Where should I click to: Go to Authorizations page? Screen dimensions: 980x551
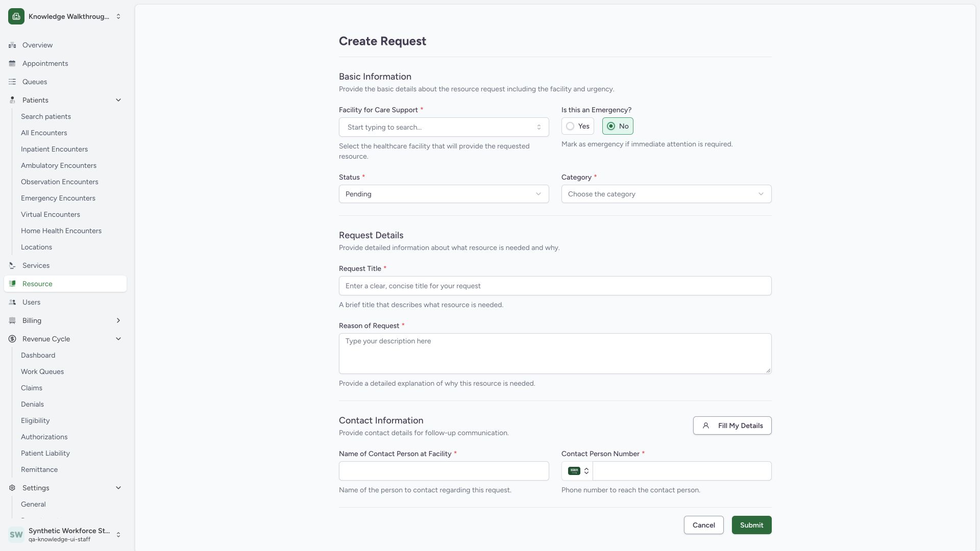44,437
